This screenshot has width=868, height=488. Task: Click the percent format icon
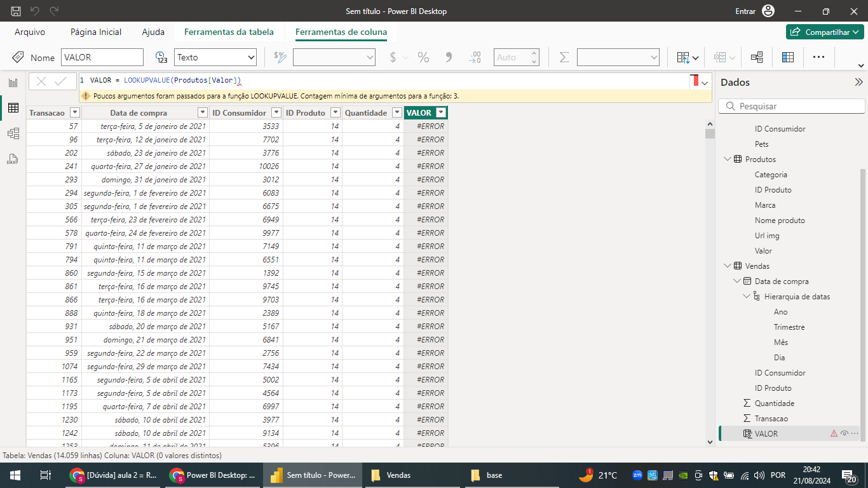pos(423,57)
